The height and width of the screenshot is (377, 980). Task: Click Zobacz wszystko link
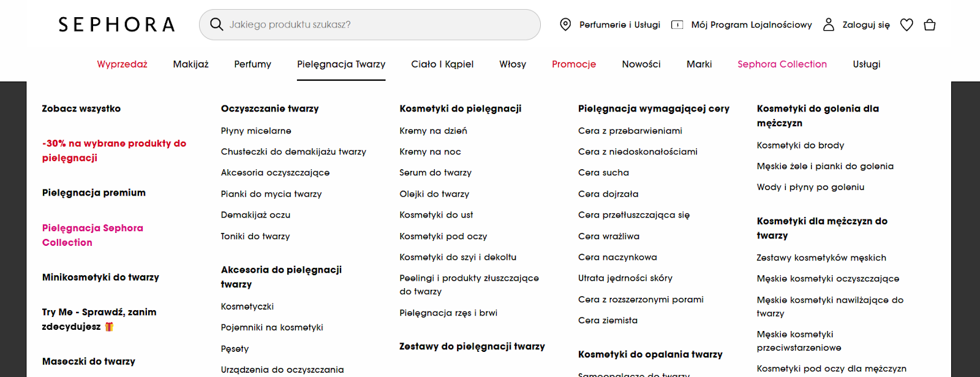[81, 109]
